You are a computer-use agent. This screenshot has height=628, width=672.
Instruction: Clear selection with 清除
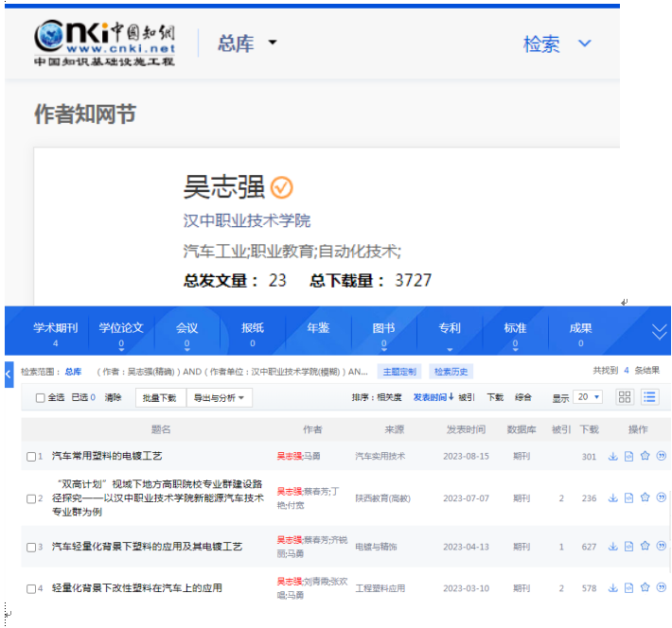113,397
